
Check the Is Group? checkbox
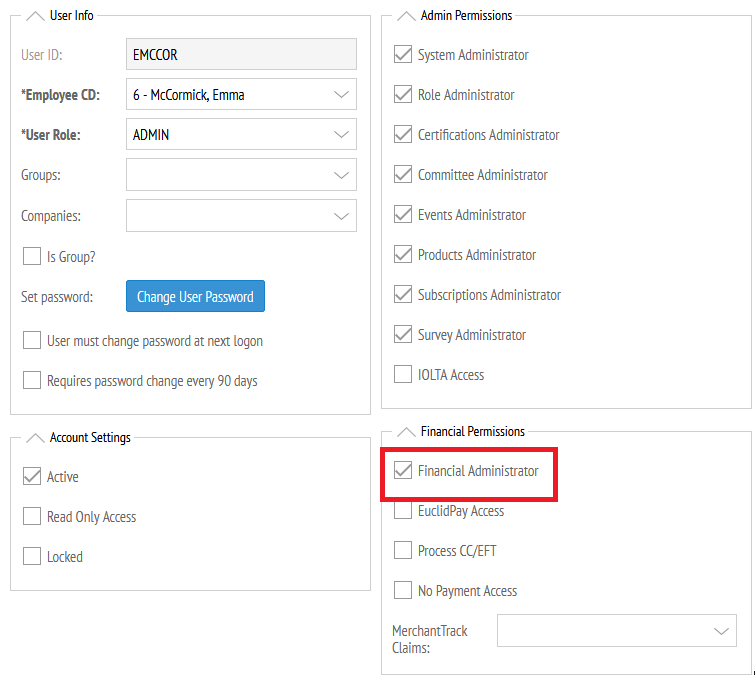pyautogui.click(x=32, y=257)
